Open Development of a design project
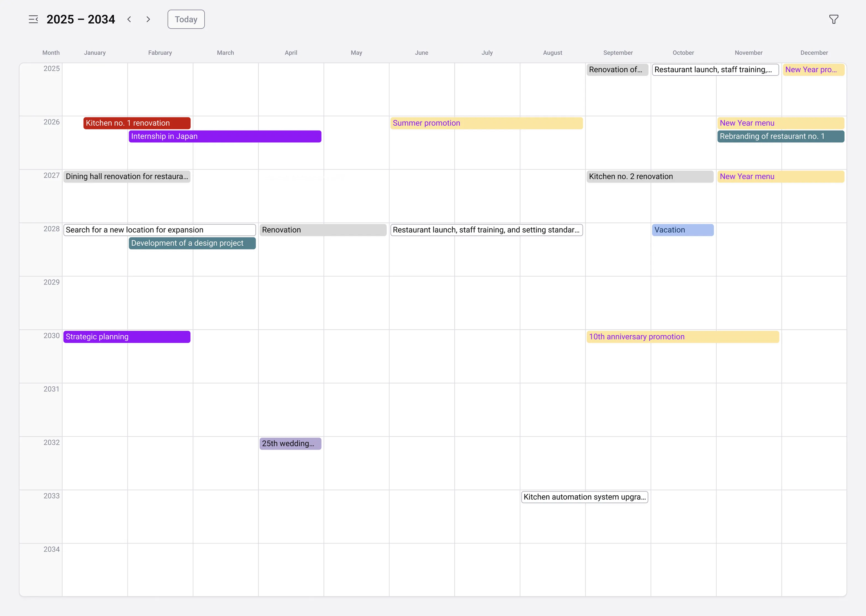This screenshot has width=866, height=616. click(x=192, y=243)
